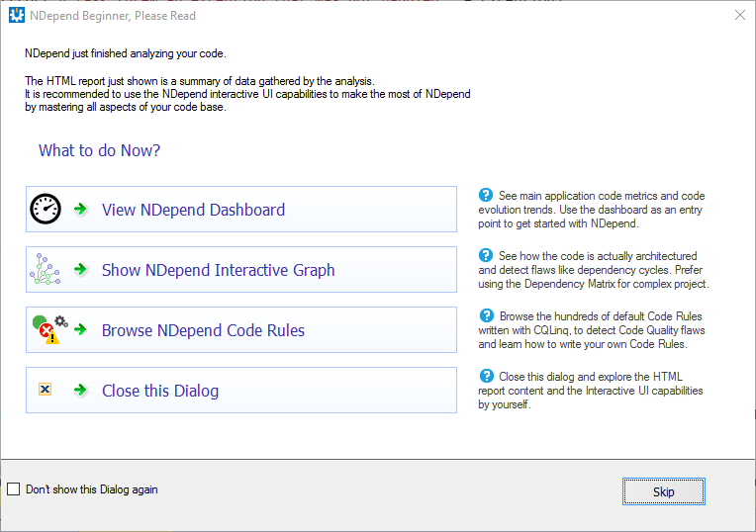
Task: Select Show NDepend Interactive Graph
Action: (241, 269)
